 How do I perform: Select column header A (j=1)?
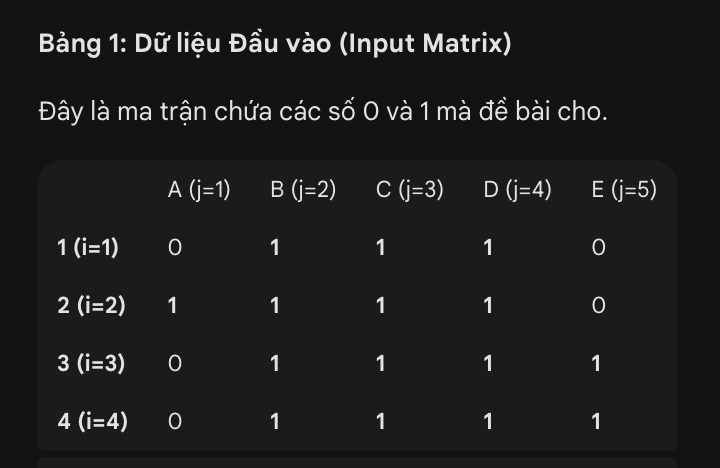point(199,190)
